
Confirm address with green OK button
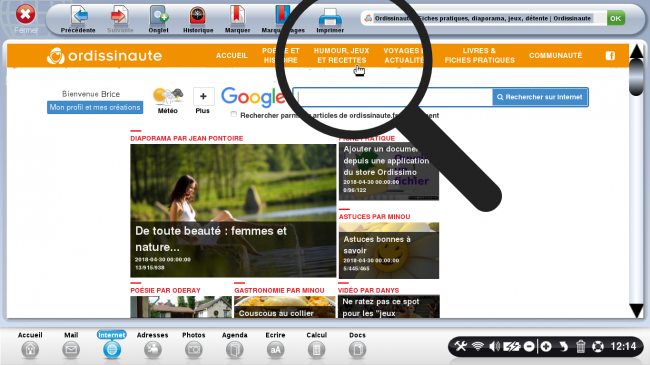pyautogui.click(x=616, y=18)
